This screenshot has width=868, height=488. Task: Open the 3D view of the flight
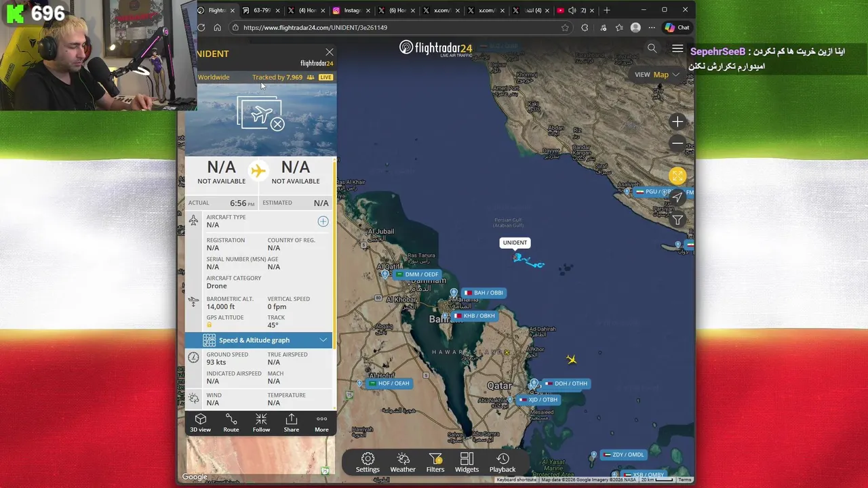200,423
